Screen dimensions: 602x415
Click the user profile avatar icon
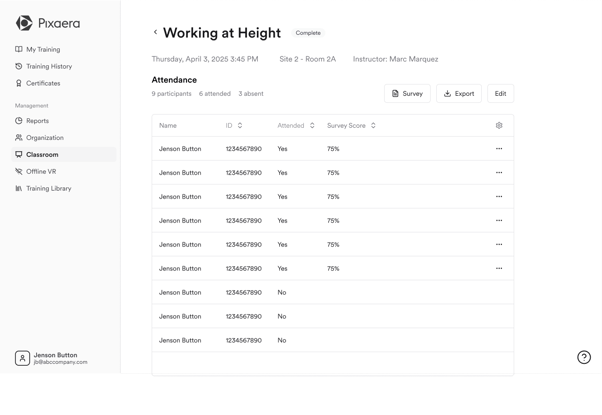[x=22, y=358]
